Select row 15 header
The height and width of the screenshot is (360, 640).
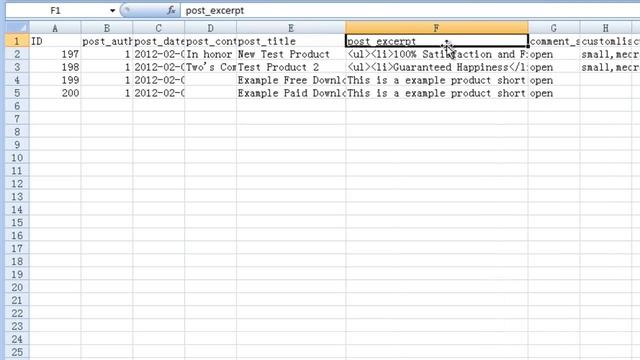coord(17,223)
